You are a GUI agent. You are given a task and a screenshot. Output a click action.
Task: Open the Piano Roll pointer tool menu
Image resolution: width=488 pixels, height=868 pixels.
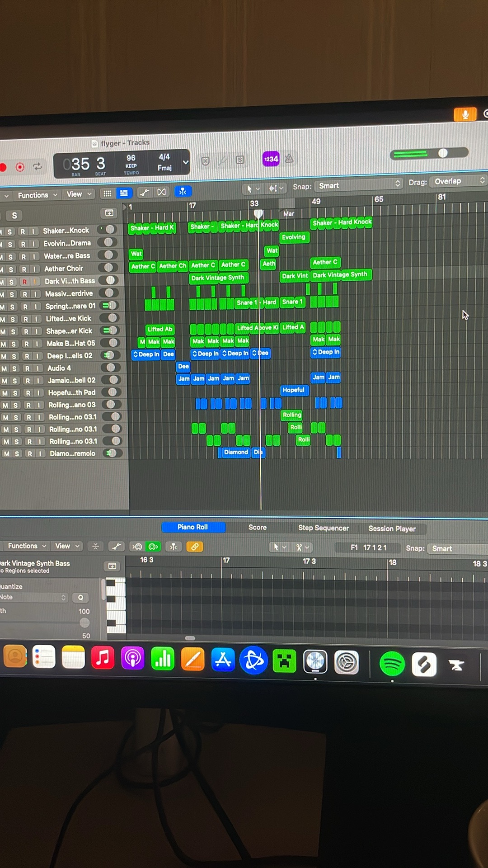pos(279,547)
